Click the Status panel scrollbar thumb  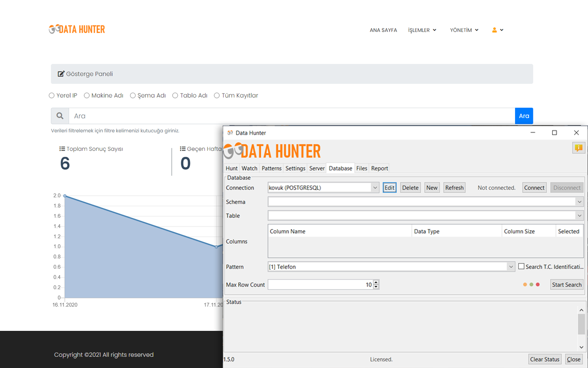tap(581, 324)
